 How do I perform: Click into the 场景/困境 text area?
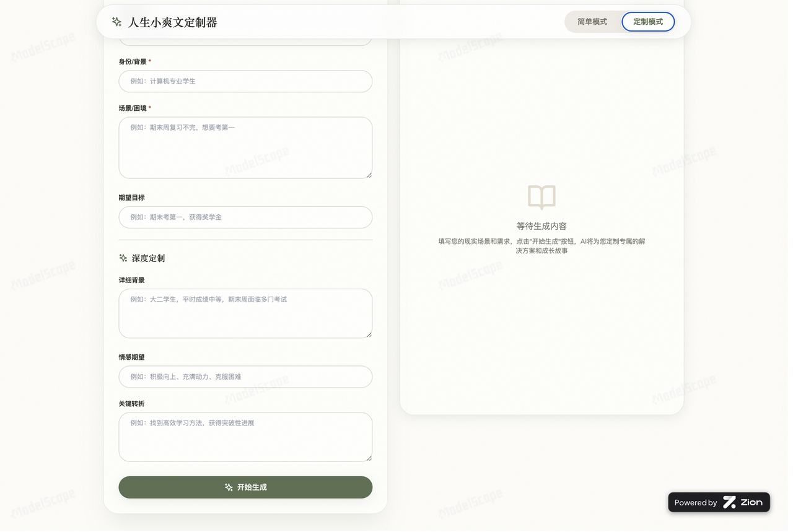[245, 148]
